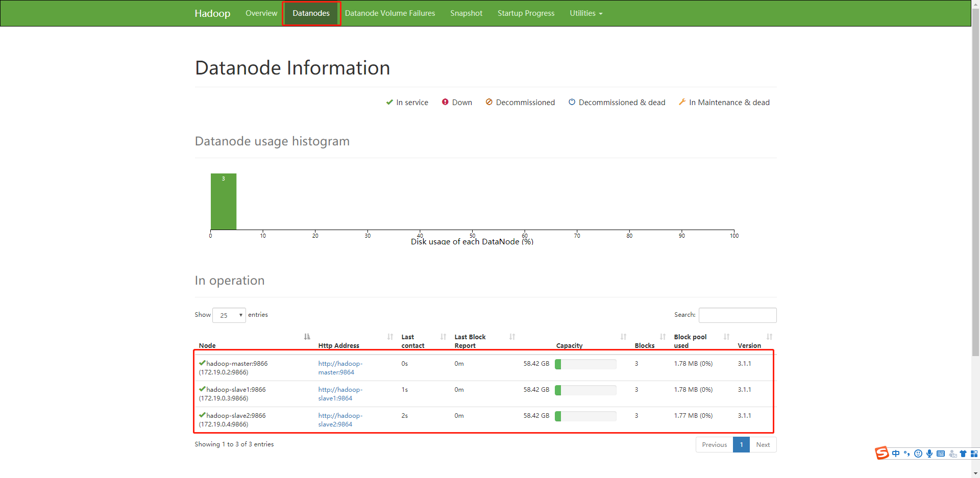The width and height of the screenshot is (980, 478).
Task: Sort table by Block pool used column
Action: pyautogui.click(x=726, y=337)
